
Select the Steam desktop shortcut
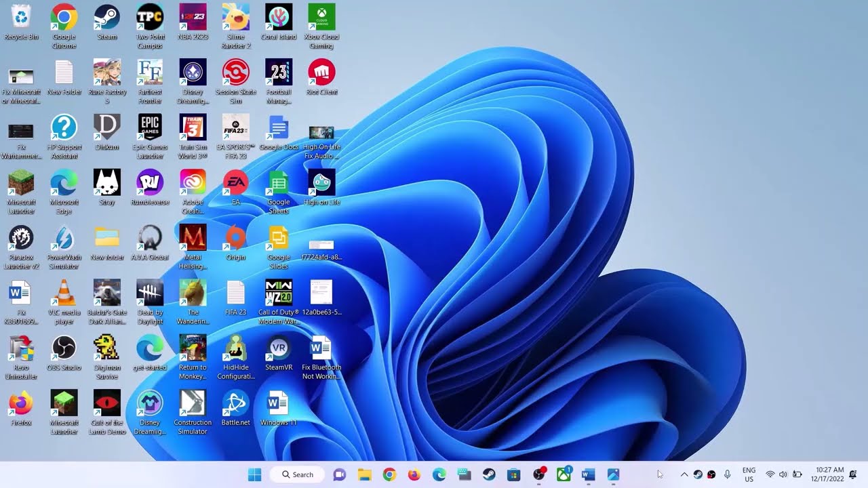(107, 22)
